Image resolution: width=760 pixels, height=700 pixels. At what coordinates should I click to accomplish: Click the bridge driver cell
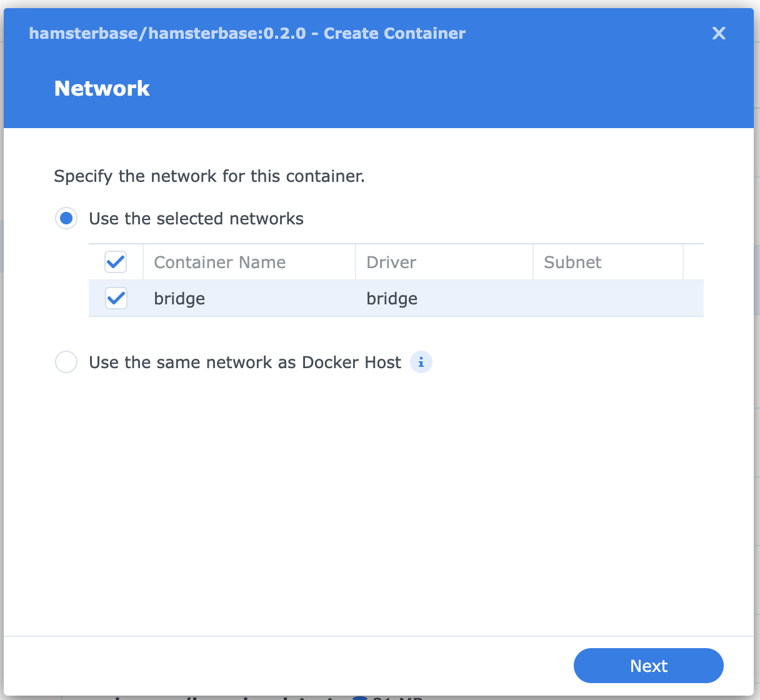point(392,299)
